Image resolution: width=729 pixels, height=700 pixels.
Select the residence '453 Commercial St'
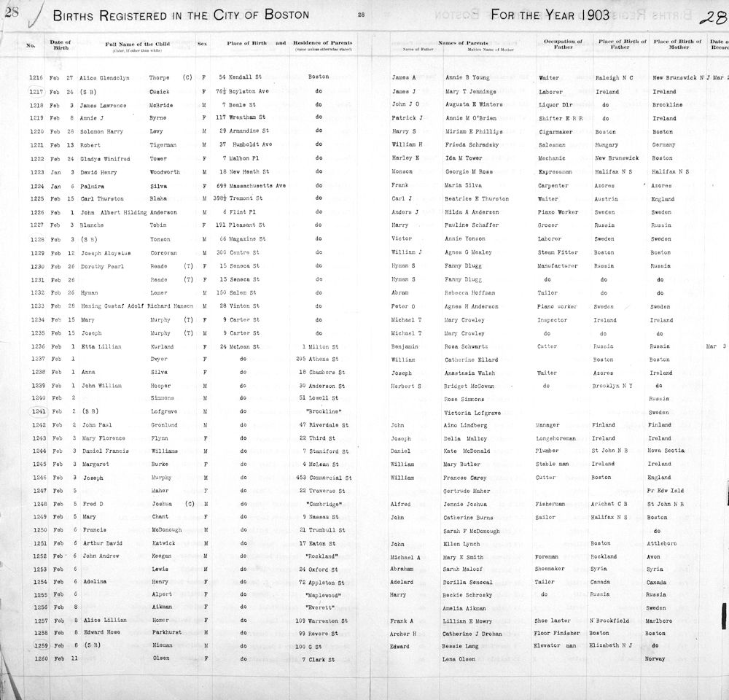click(x=324, y=478)
